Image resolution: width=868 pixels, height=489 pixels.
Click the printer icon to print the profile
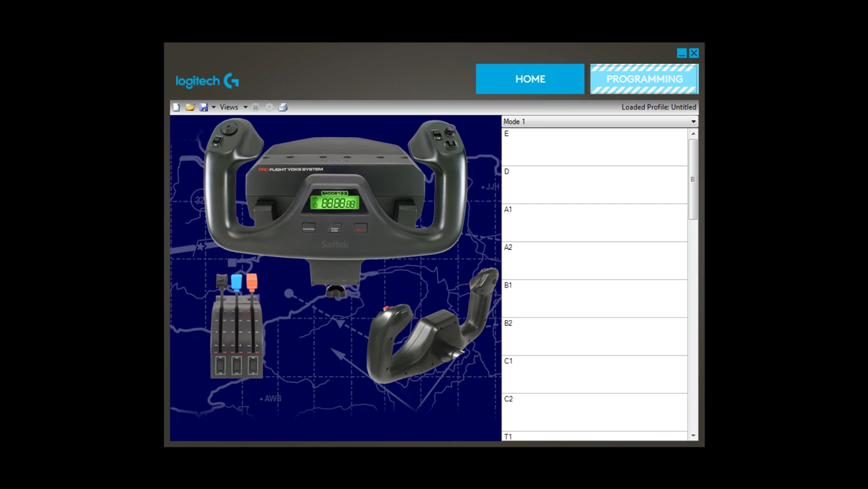pos(283,107)
